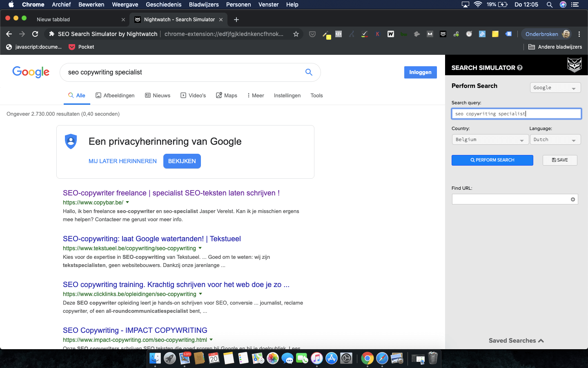
Task: Open the arrow next to tekstueel.be URL
Action: click(200, 248)
